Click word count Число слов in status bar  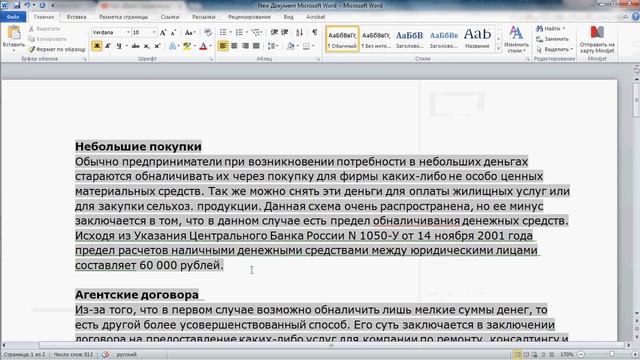coord(73,355)
